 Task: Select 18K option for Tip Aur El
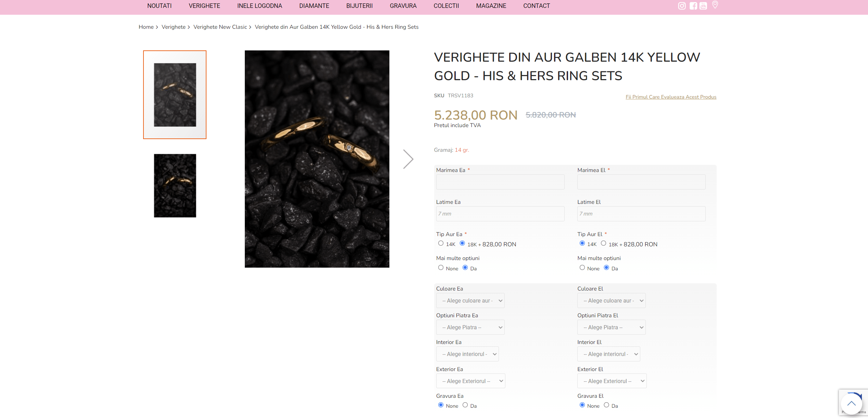click(x=603, y=243)
